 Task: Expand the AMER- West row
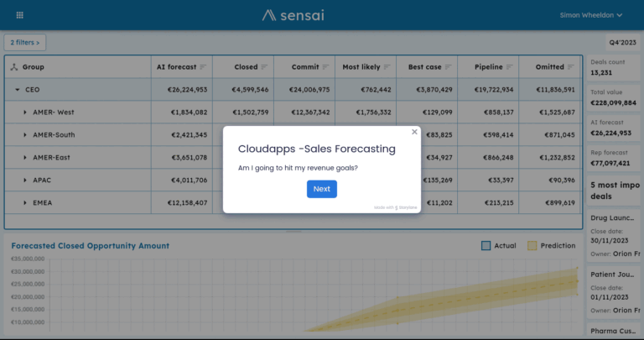25,112
